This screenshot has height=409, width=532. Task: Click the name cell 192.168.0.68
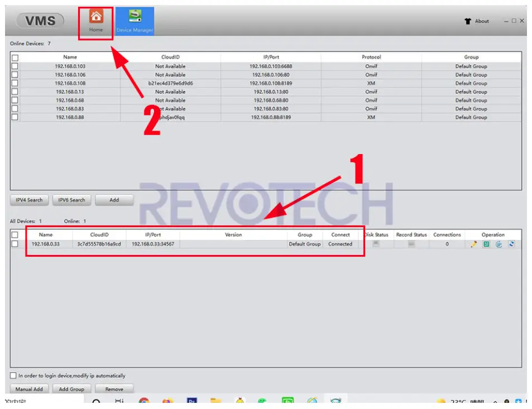[70, 100]
